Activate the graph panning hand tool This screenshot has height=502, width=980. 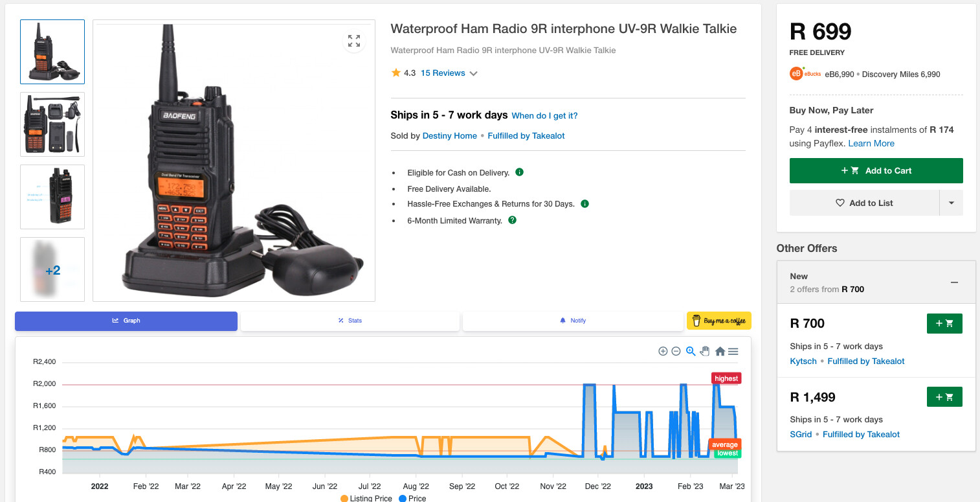pos(705,351)
